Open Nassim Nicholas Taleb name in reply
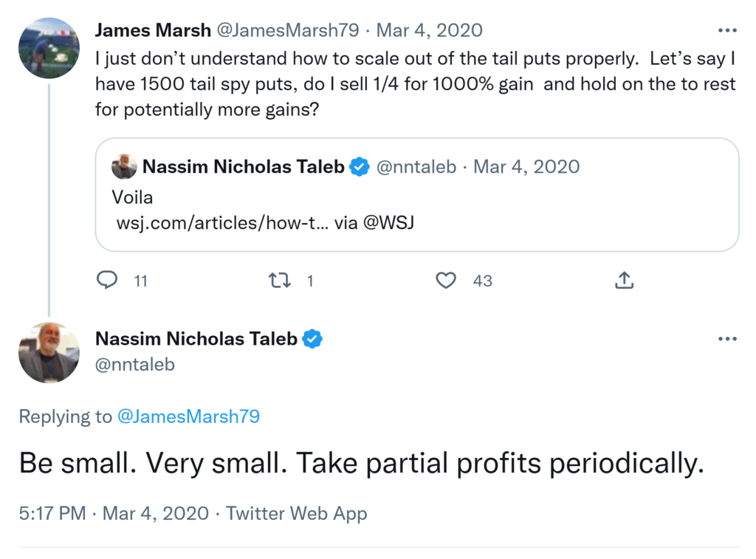This screenshot has height=559, width=756. pos(196,339)
